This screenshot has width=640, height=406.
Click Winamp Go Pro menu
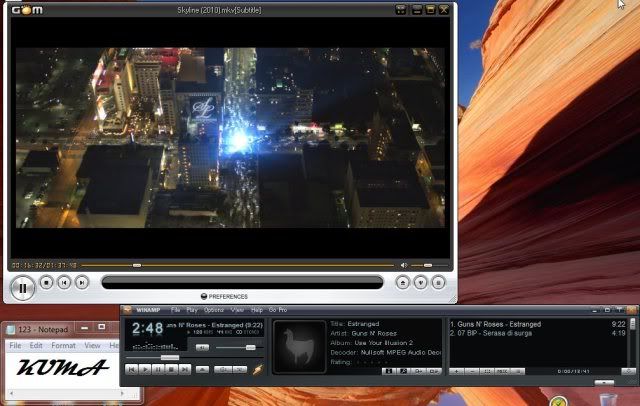click(x=278, y=310)
